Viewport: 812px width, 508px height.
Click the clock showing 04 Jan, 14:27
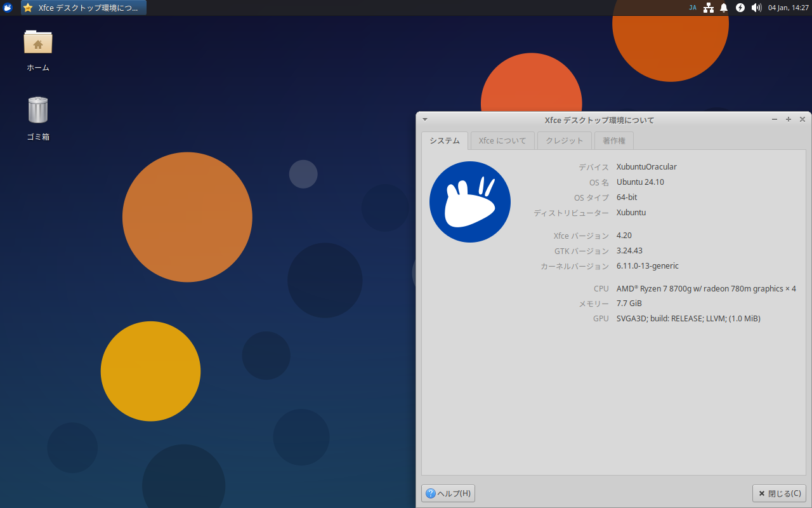[788, 8]
